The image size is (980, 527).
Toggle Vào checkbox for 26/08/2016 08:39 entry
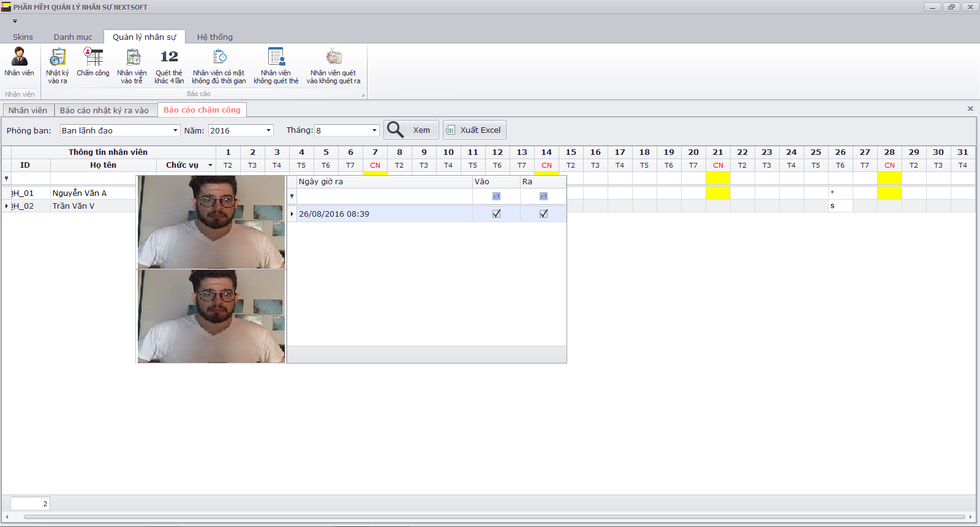pos(496,214)
